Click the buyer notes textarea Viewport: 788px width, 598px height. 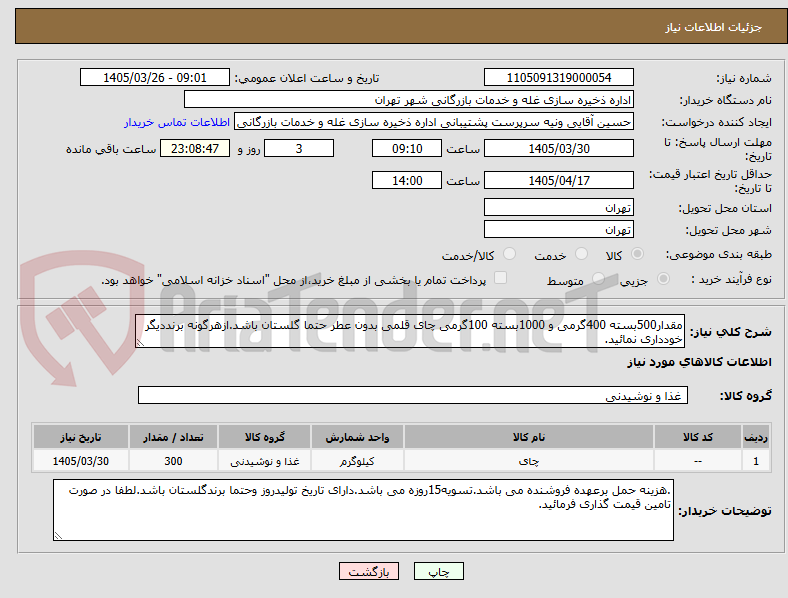click(363, 510)
